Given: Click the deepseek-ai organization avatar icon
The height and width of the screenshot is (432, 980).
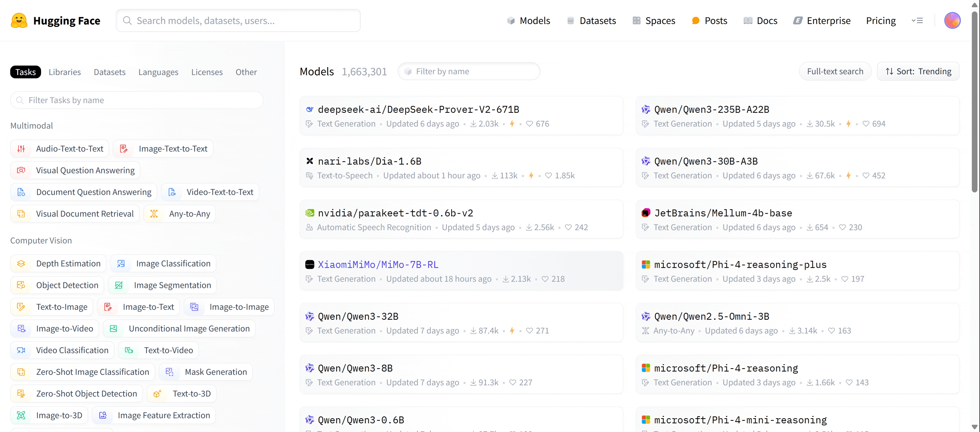Looking at the screenshot, I should (x=310, y=110).
